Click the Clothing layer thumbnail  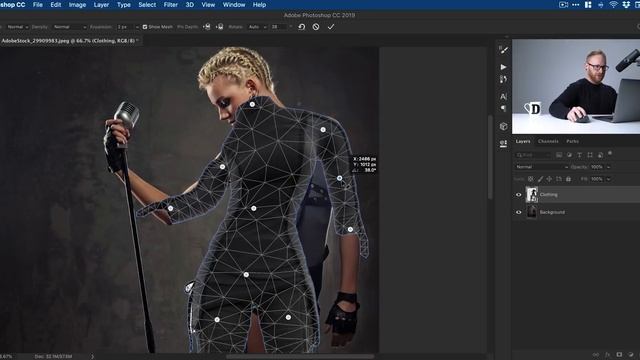531,195
